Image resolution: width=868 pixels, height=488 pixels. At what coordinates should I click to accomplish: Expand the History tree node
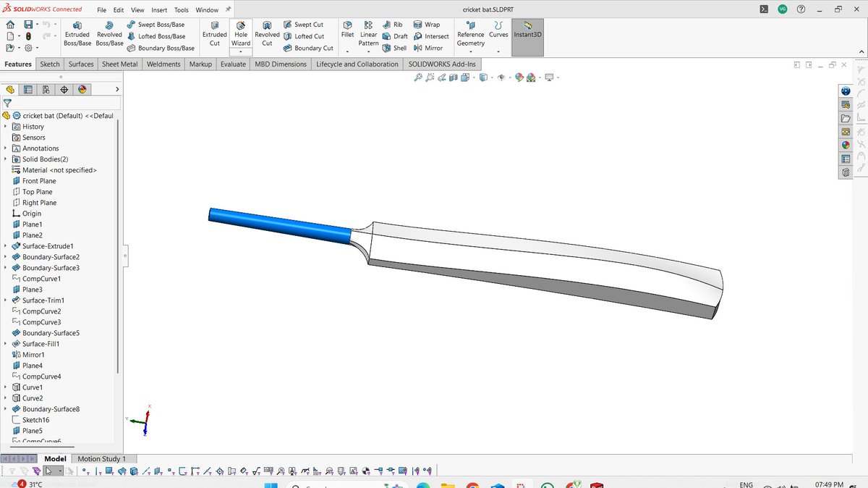(x=6, y=127)
